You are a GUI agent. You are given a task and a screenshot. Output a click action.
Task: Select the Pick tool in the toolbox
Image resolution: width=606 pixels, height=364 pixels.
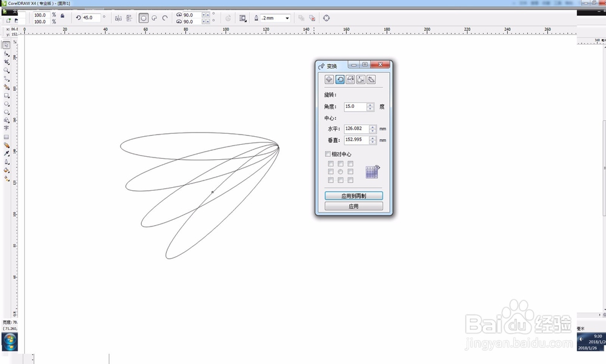[6, 45]
